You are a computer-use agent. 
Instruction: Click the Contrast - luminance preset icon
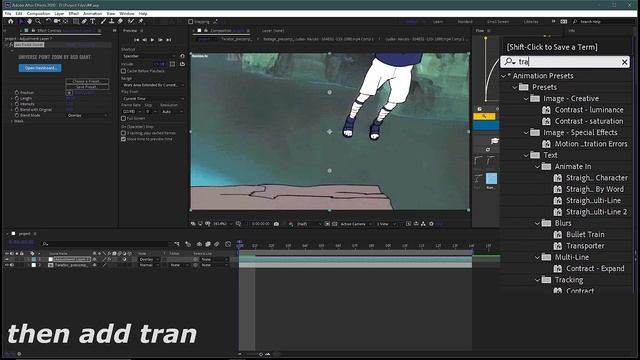coord(546,110)
